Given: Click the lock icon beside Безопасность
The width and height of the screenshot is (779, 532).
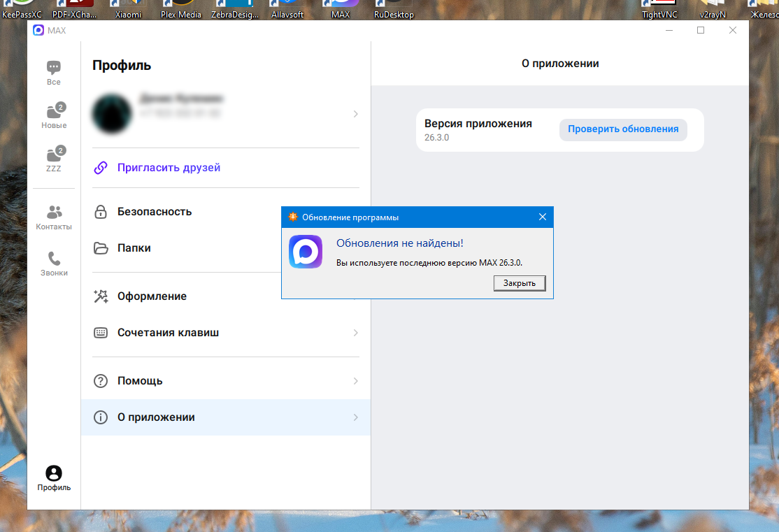Looking at the screenshot, I should pos(101,212).
